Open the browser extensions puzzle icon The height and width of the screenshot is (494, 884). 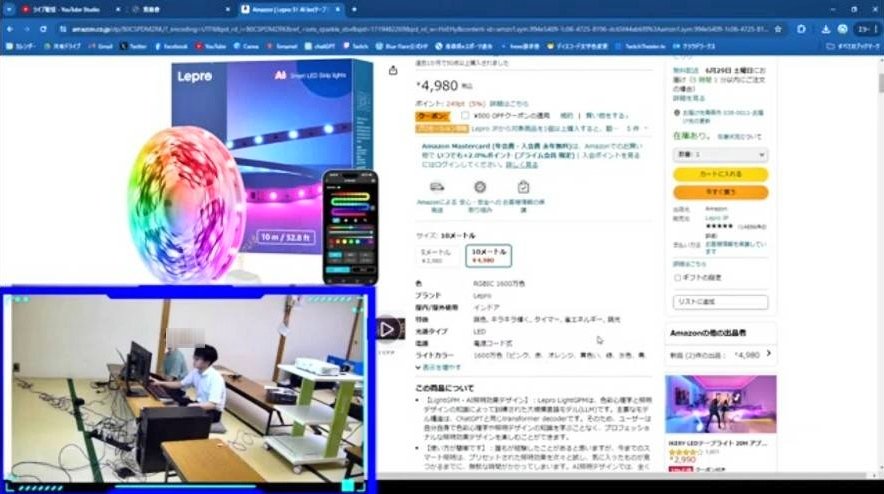[x=801, y=29]
